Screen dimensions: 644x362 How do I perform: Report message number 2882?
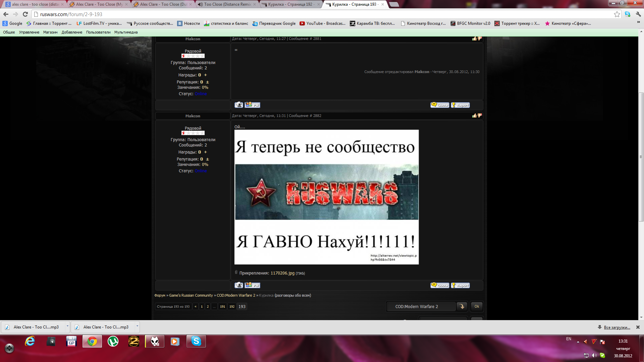coord(460,285)
